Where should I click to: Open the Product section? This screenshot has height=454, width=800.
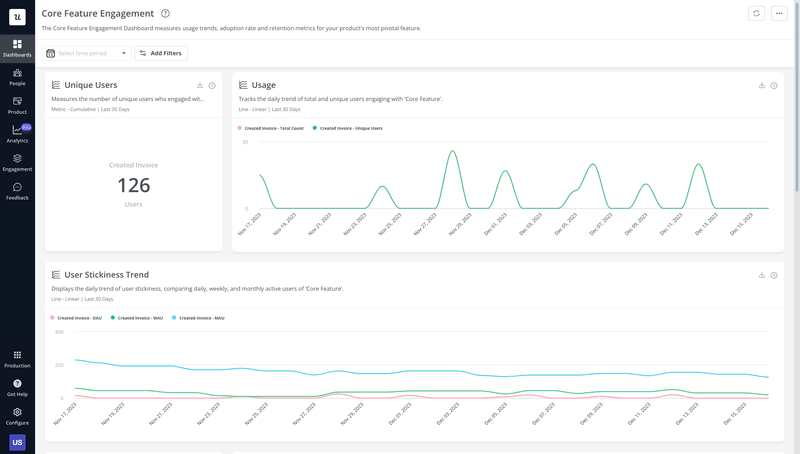tap(17, 104)
